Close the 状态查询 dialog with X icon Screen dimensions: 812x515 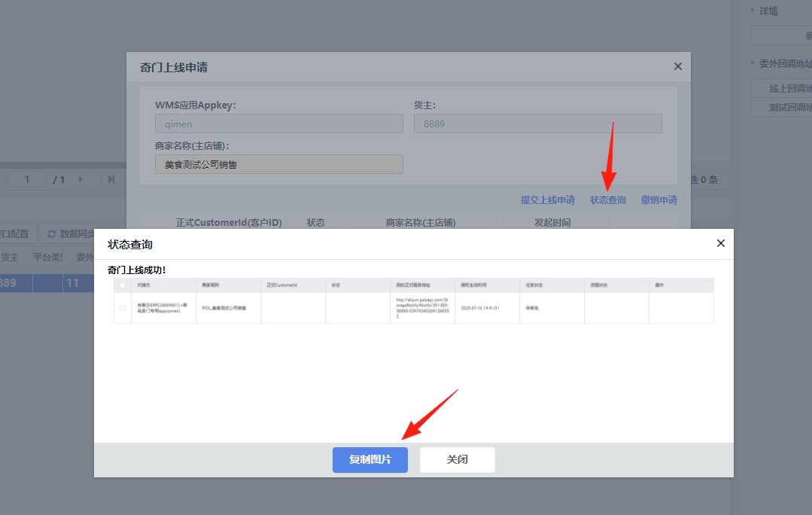coord(720,243)
